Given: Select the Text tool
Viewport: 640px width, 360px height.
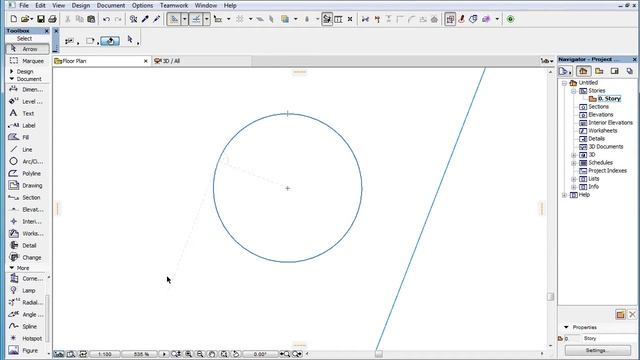Looking at the screenshot, I should tap(28, 113).
